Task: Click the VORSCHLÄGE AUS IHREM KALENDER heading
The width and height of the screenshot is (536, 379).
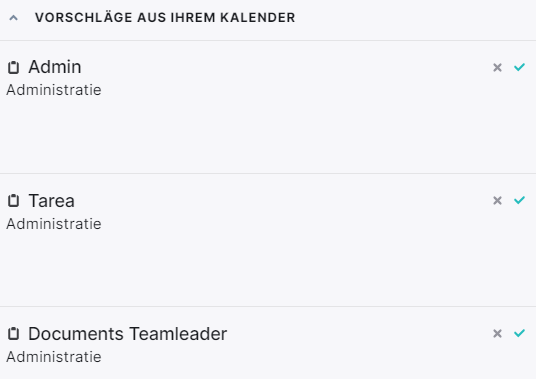Action: [165, 18]
